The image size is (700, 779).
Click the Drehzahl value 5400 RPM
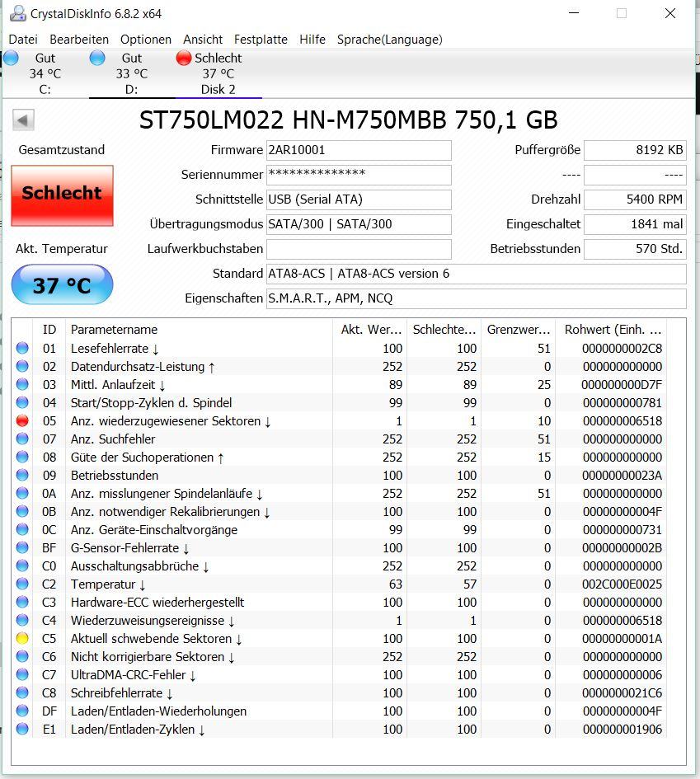pyautogui.click(x=635, y=199)
